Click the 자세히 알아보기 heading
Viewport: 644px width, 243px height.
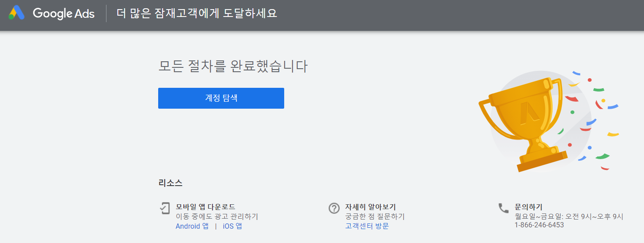pos(370,207)
